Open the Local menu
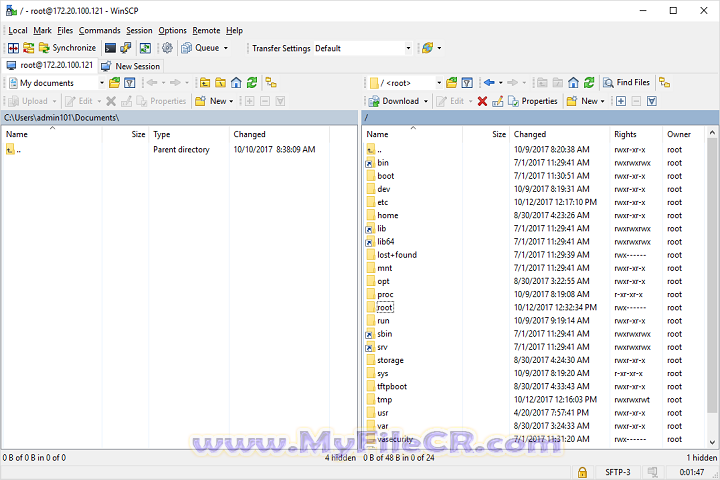 18,30
